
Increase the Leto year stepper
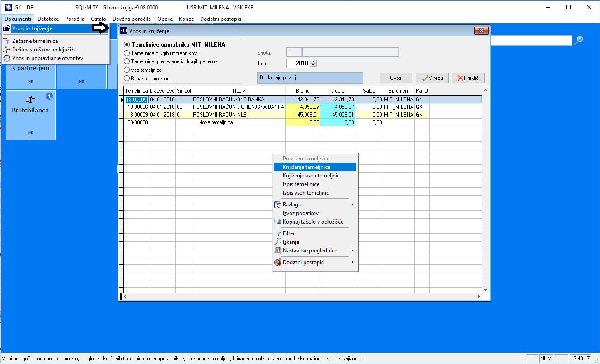point(314,61)
